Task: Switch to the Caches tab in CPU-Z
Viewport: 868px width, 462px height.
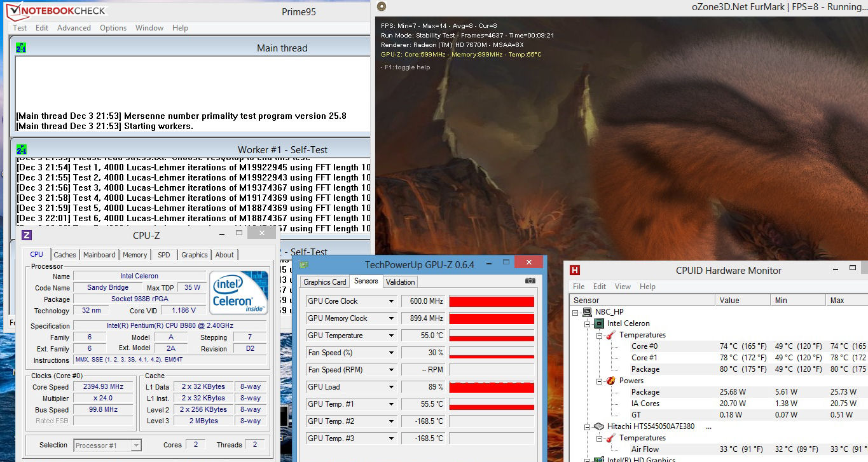Action: point(65,255)
